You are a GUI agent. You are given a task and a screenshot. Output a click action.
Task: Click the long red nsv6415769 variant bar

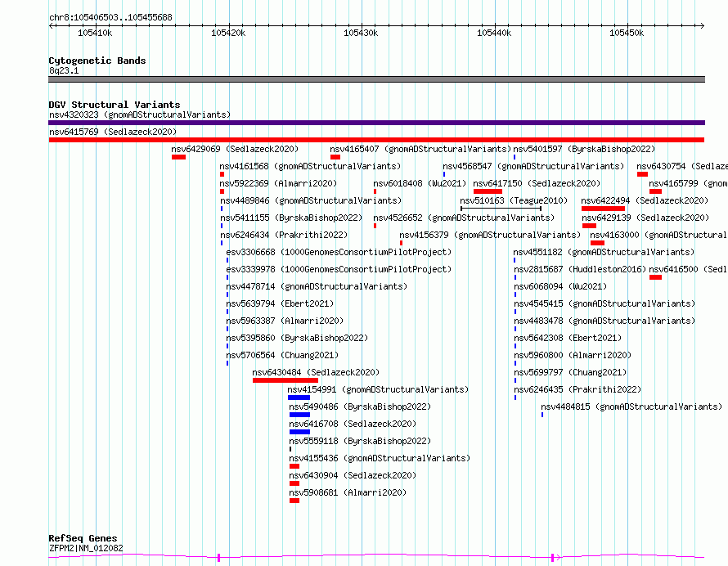click(x=376, y=140)
